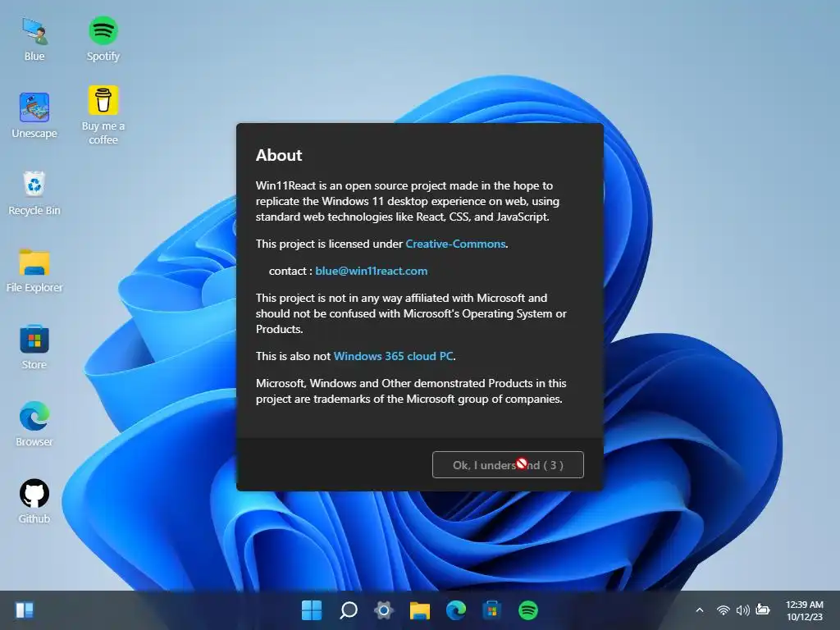The height and width of the screenshot is (630, 840).
Task: Open Buy me a coffee shortcut
Action: tap(103, 116)
